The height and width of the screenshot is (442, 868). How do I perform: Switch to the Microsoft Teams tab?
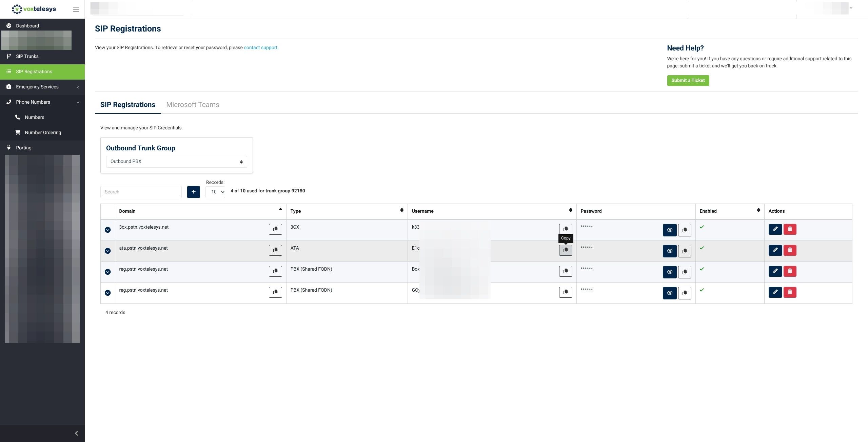tap(193, 105)
